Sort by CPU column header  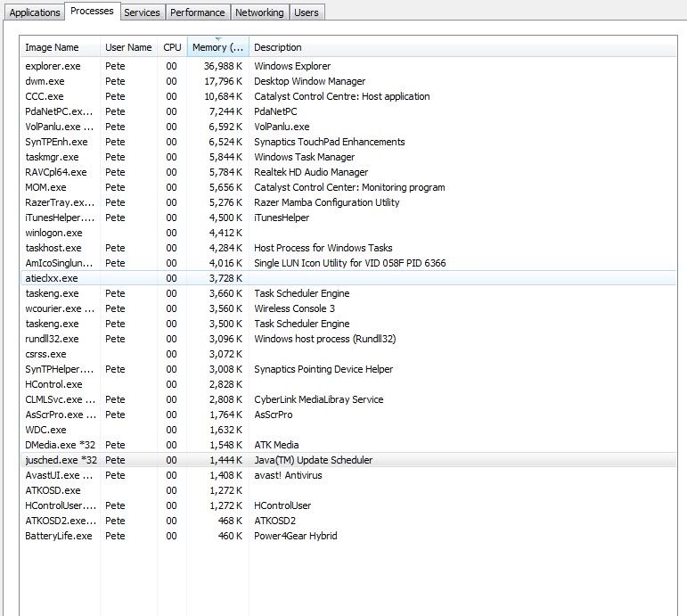172,47
